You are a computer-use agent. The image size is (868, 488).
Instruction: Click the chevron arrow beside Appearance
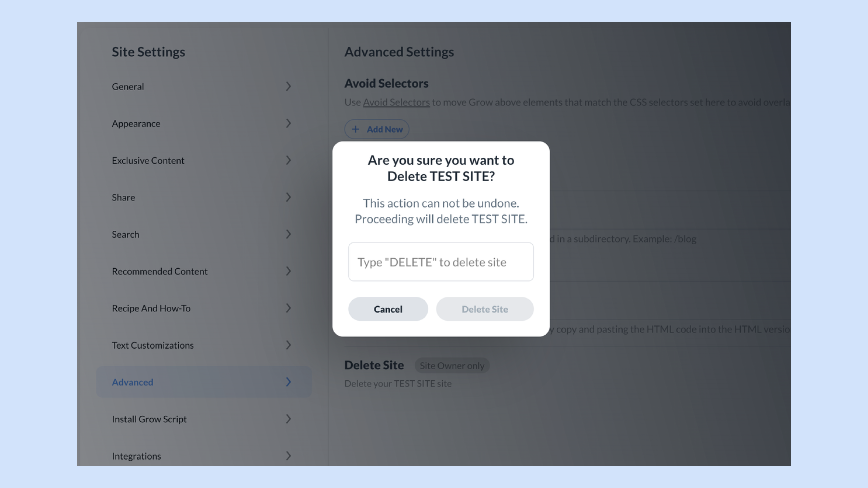288,123
